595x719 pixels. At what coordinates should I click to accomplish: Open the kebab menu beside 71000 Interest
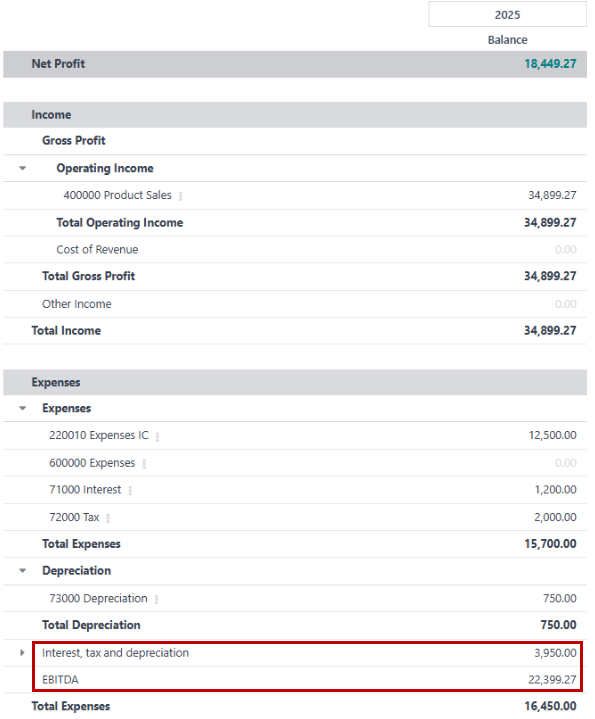click(x=130, y=491)
